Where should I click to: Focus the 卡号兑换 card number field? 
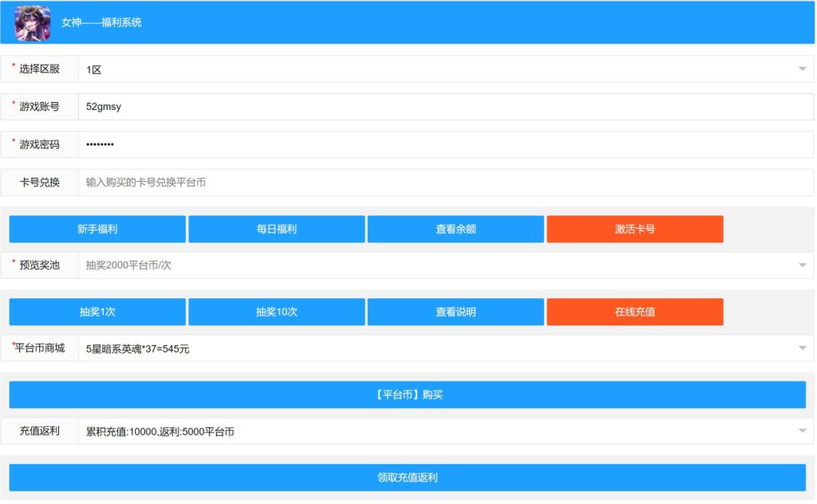coord(445,183)
